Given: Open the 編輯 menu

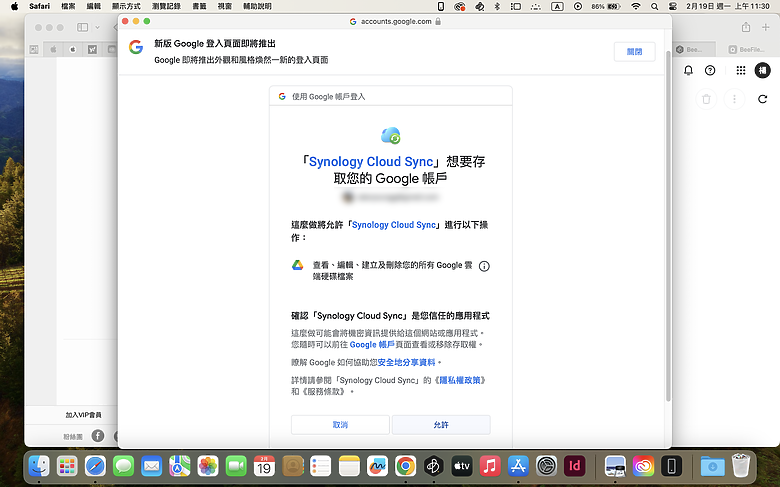Looking at the screenshot, I should (94, 6).
